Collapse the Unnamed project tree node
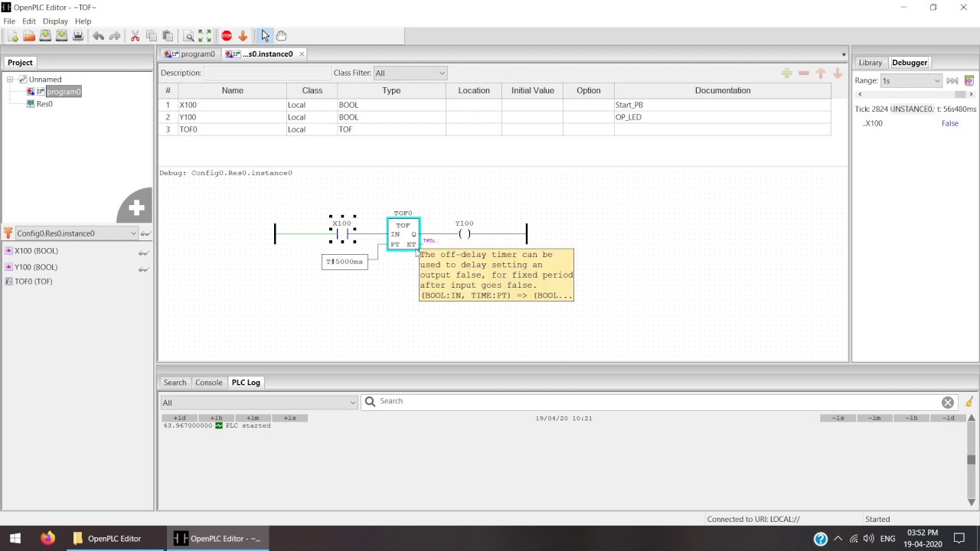 [11, 79]
